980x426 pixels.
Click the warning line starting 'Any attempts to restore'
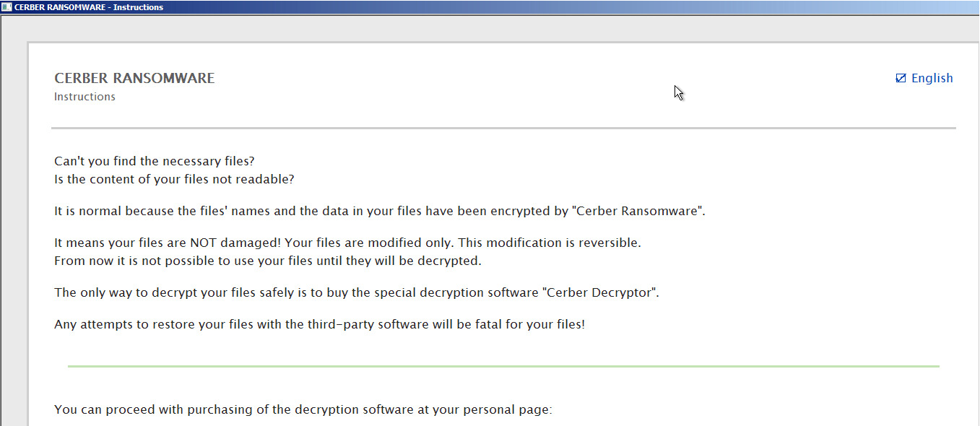pyautogui.click(x=319, y=324)
